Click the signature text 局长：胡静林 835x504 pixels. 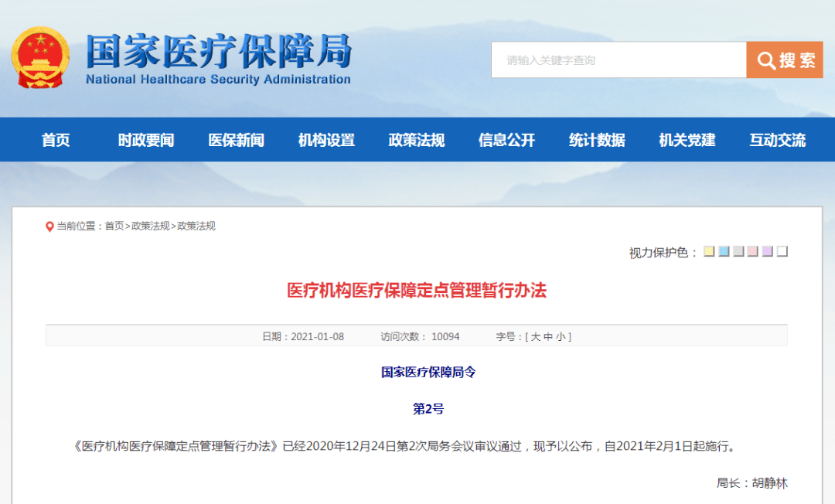(x=752, y=483)
